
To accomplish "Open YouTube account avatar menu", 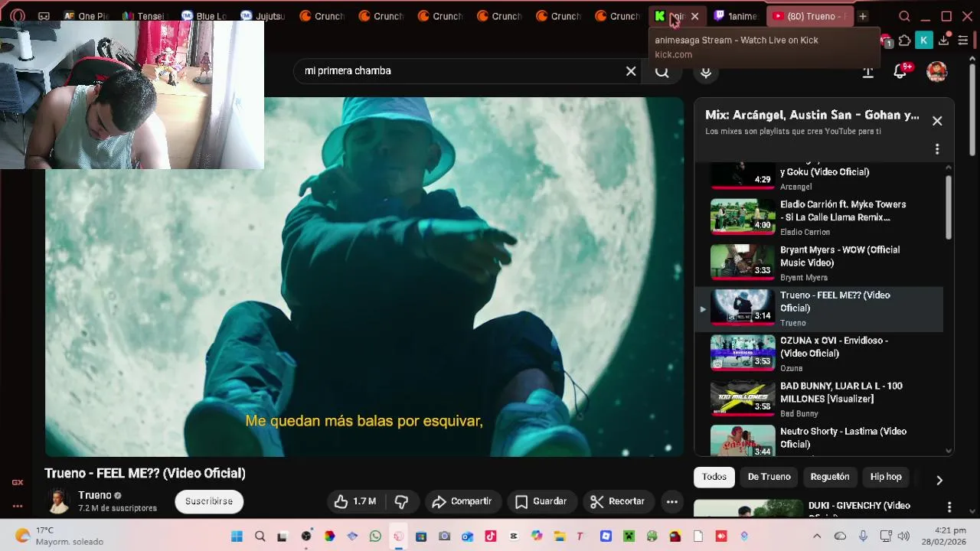I will [x=937, y=72].
